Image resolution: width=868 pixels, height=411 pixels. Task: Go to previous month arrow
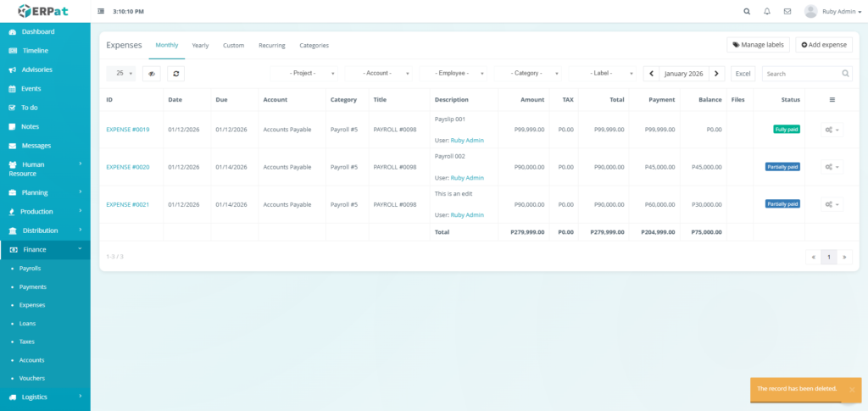651,74
